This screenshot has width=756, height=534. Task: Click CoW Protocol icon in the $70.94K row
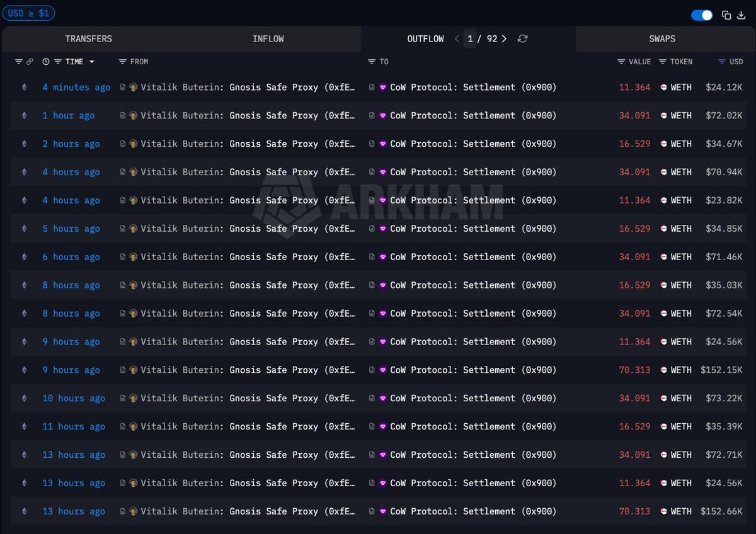tap(382, 173)
